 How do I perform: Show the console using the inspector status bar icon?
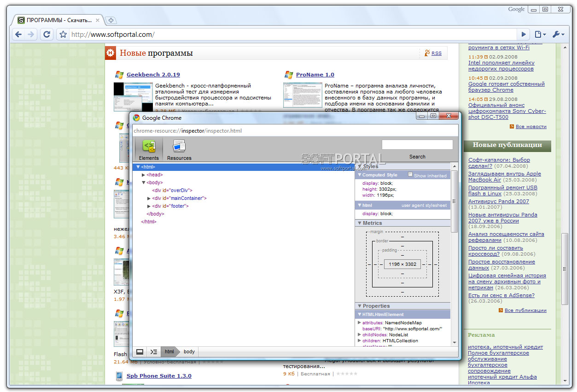[x=154, y=352]
